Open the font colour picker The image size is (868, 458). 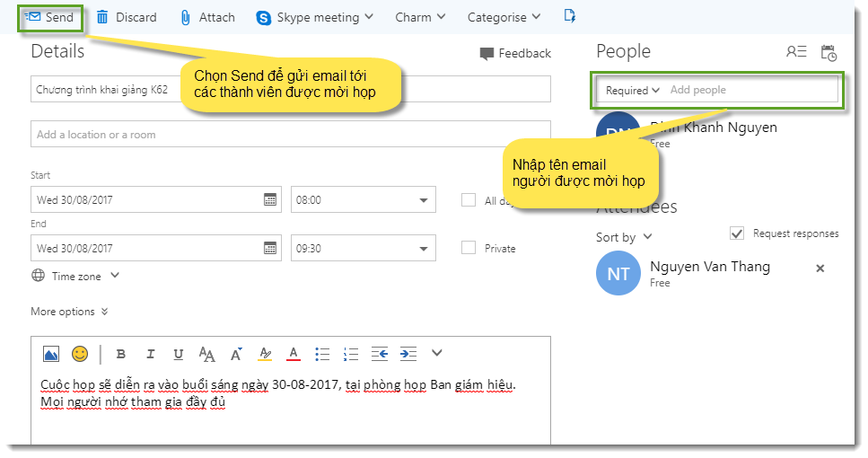point(293,354)
